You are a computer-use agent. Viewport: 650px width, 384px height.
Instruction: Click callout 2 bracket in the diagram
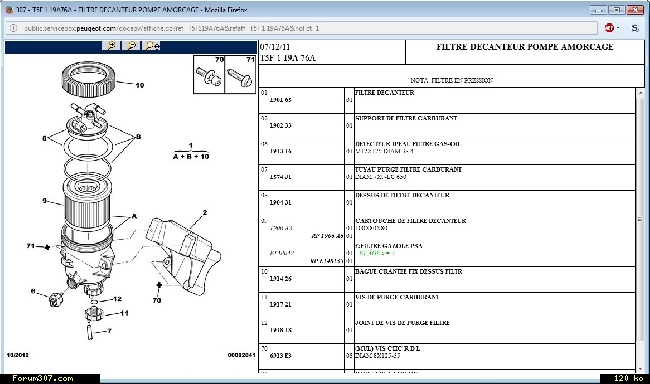click(205, 212)
